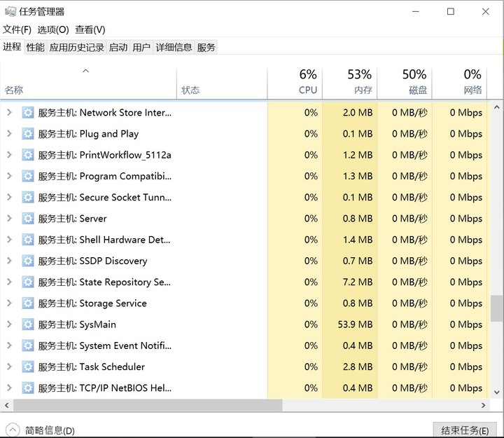504x438 pixels.
Task: Click the 结束任务(E) button
Action: 465,430
